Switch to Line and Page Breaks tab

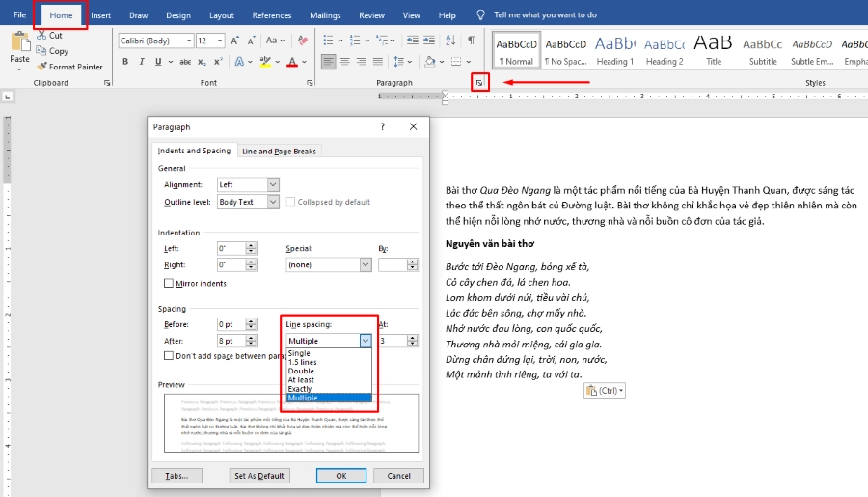[279, 152]
